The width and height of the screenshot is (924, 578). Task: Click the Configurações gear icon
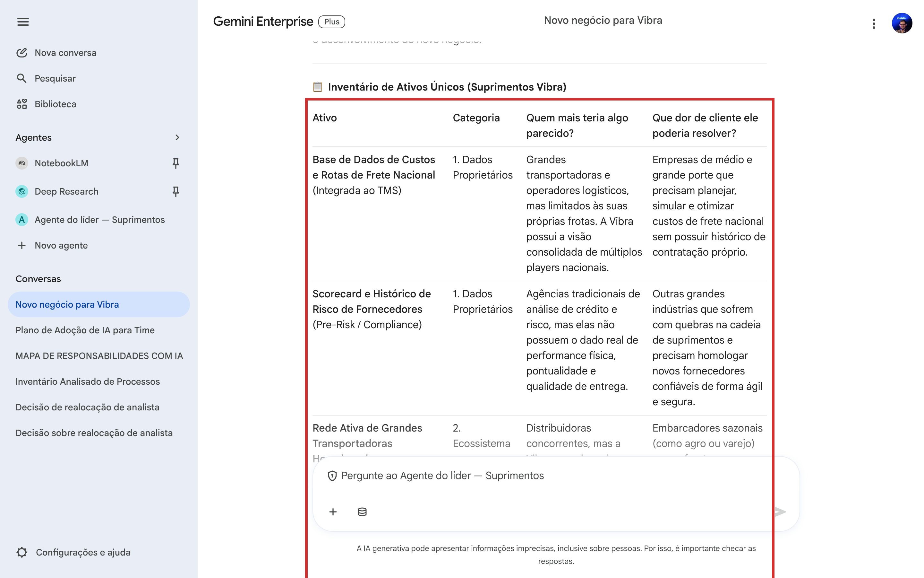click(x=22, y=552)
